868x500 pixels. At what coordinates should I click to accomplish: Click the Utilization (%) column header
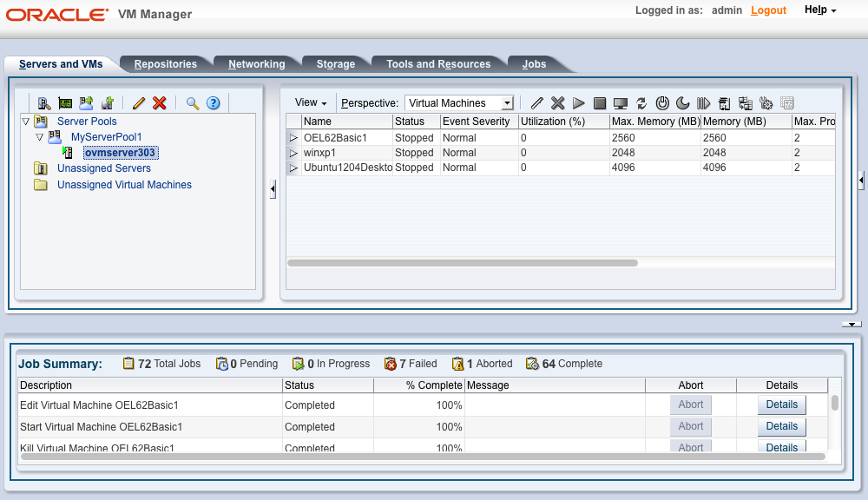pos(563,122)
